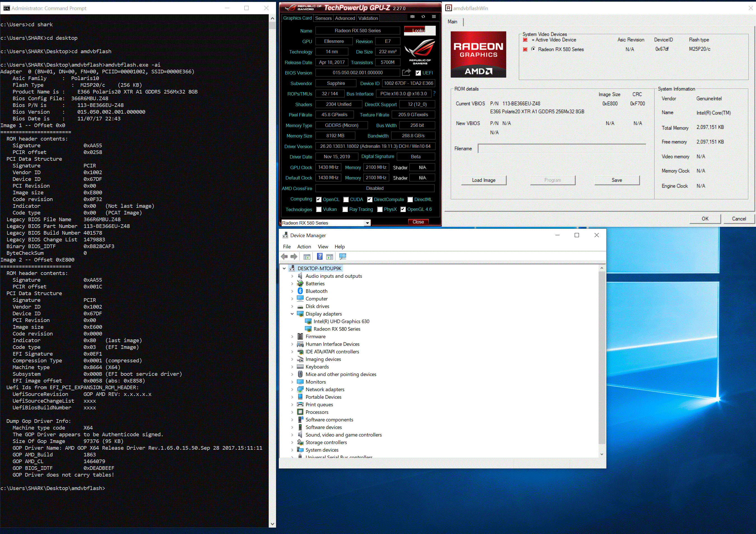Screen dimensions: 756x534
Task: Expand the Storage controllers node
Action: click(292, 442)
